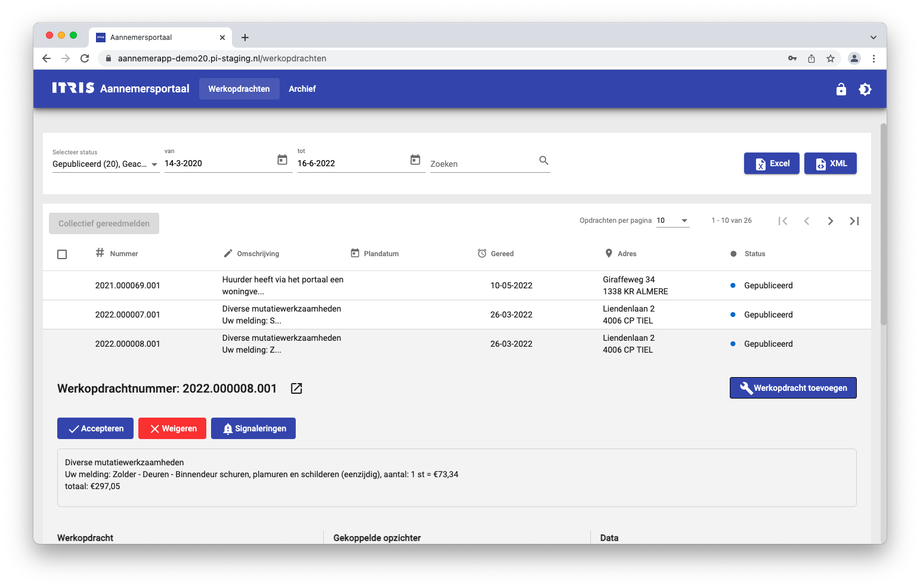Viewport: 920px width, 588px height.
Task: Go to first page of results
Action: (x=783, y=221)
